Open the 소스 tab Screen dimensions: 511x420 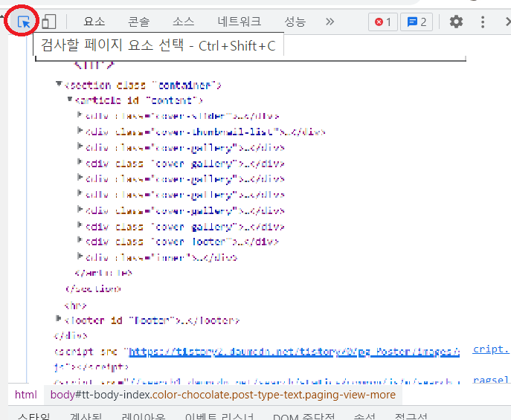tap(184, 22)
